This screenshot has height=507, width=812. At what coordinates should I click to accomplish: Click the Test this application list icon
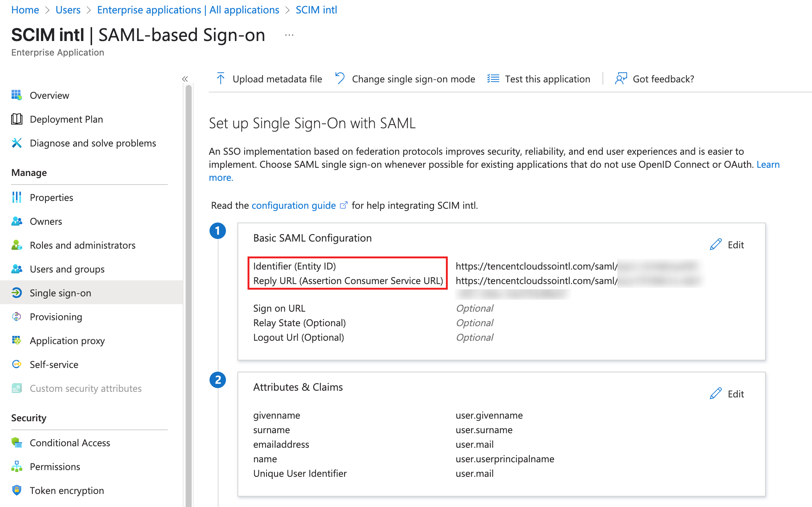493,79
